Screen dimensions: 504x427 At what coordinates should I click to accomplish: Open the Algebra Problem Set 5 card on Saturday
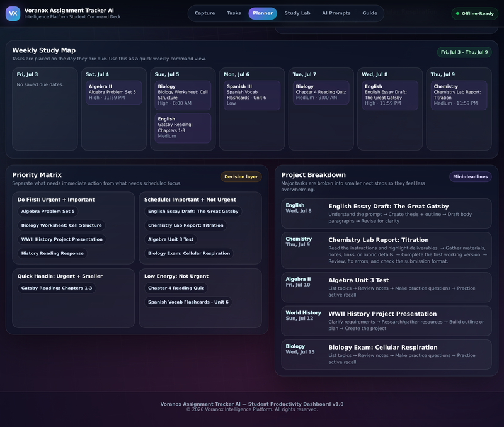coord(114,92)
